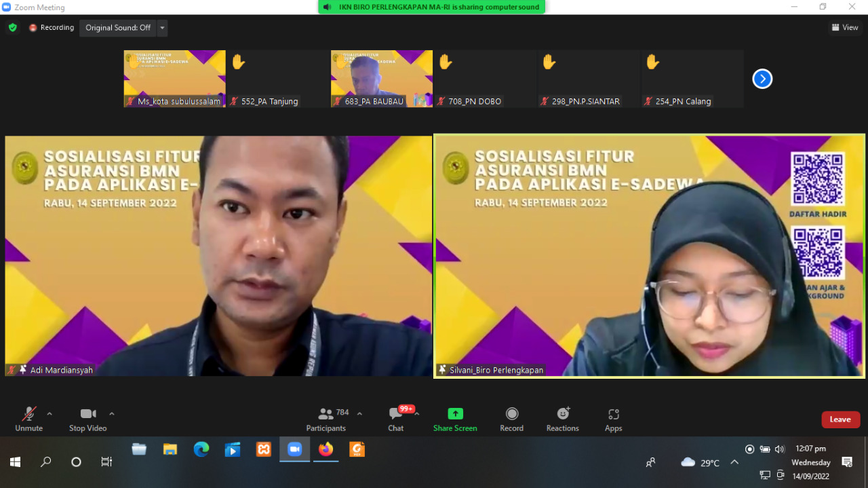Click the green encryption shield icon
The image size is (868, 488).
[x=12, y=28]
